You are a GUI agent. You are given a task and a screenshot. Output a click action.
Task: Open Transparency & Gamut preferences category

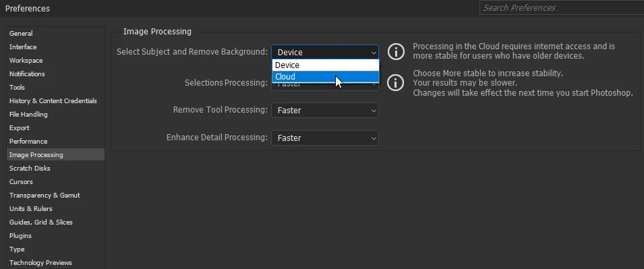(45, 196)
